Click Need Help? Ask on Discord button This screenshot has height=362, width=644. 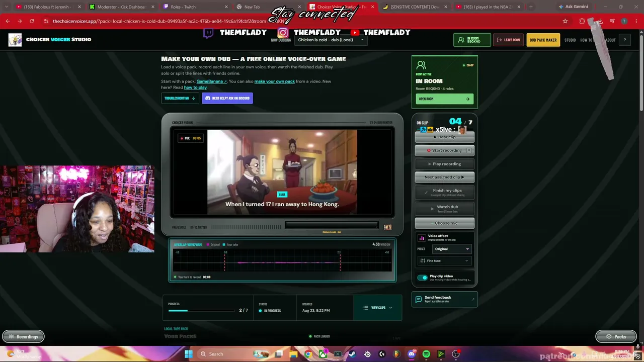click(x=227, y=98)
